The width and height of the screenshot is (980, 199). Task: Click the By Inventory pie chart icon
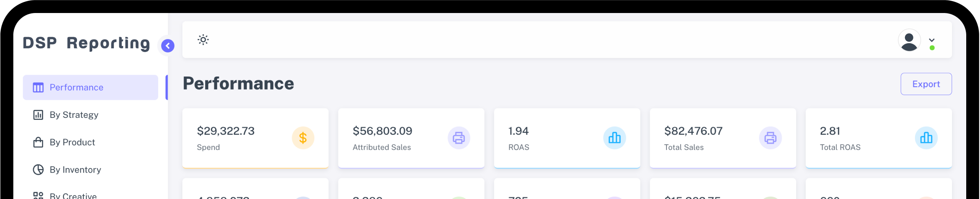38,170
